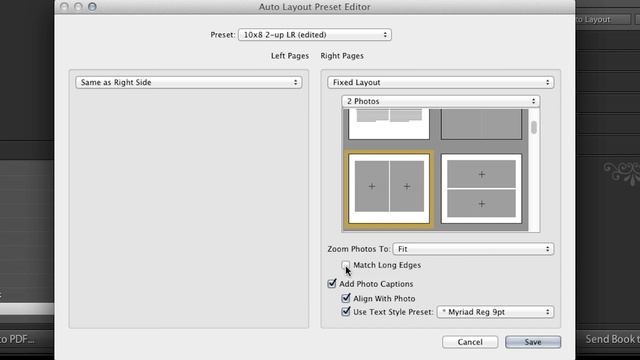Open the Myriad Reg 9pt text style dropdown
640x360 pixels.
495,312
